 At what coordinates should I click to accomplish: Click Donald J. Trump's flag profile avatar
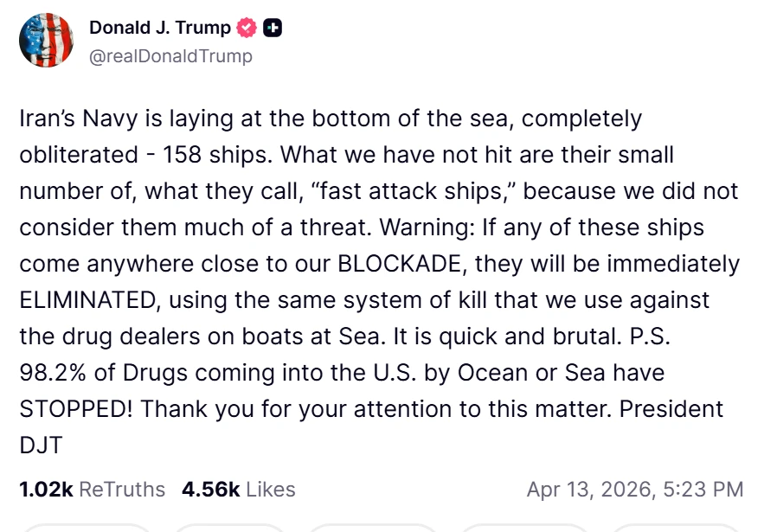point(47,40)
